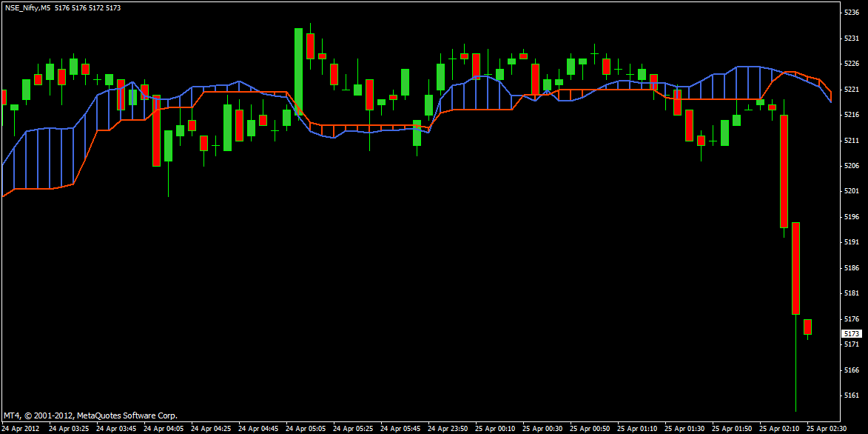Click the 5196 price axis label
The image size is (868, 434).
click(851, 217)
